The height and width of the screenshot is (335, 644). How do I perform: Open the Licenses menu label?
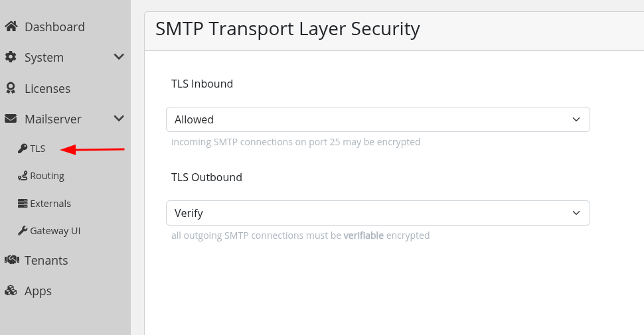(x=47, y=89)
